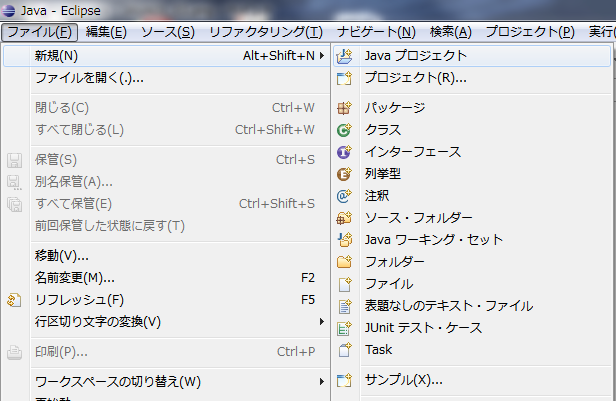Select 移動(V)... in the File menu
The width and height of the screenshot is (616, 401).
tap(167, 256)
